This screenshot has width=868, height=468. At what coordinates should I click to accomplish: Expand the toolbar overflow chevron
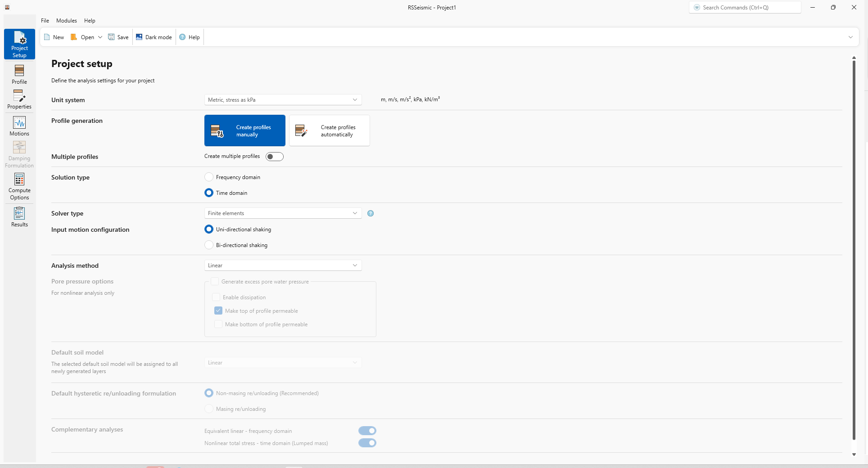click(x=850, y=37)
